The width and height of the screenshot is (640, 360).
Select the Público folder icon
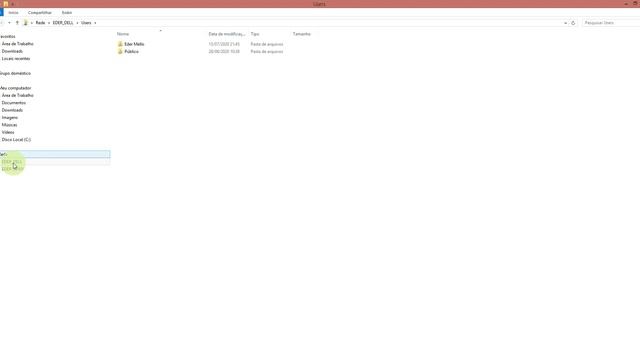point(120,52)
